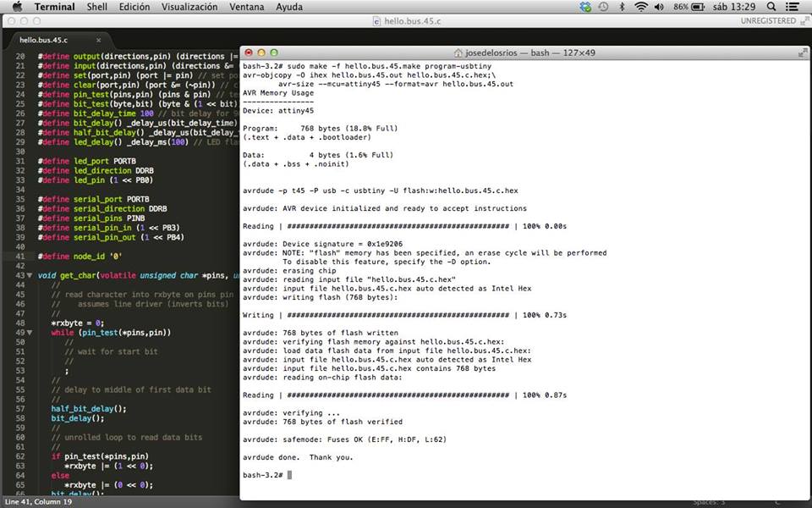Open the Wi-Fi status menu
This screenshot has height=508, width=812.
(640, 7)
